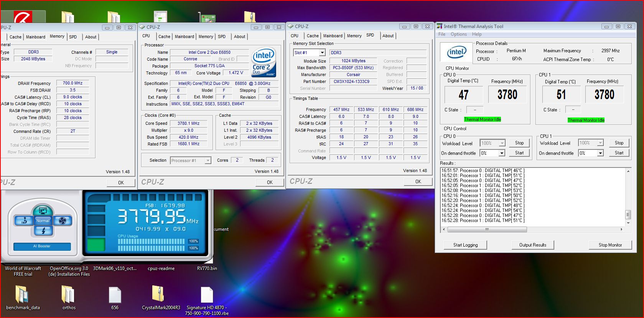The width and height of the screenshot is (644, 318).
Task: Open the Slot #1 memory slot dropdown
Action: 322,53
